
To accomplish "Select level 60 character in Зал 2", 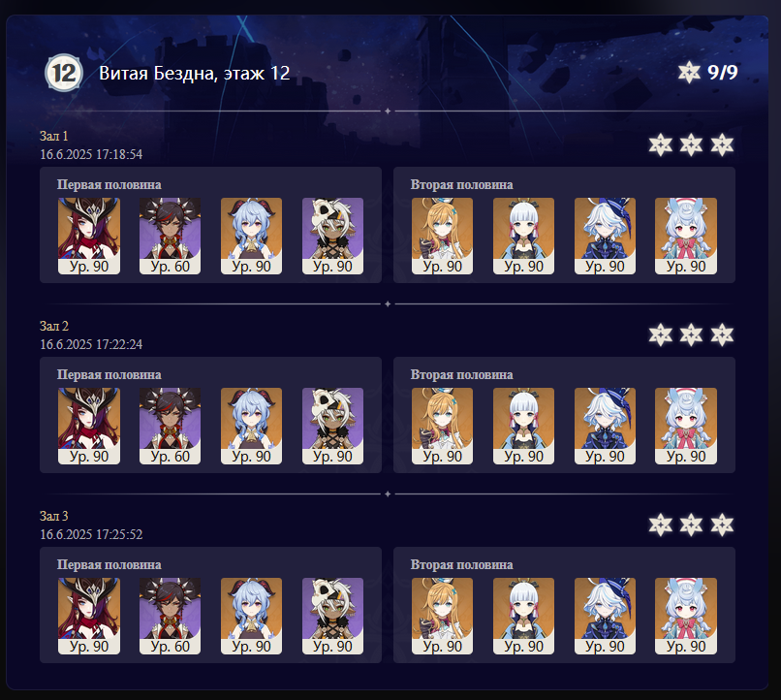I will pyautogui.click(x=170, y=426).
